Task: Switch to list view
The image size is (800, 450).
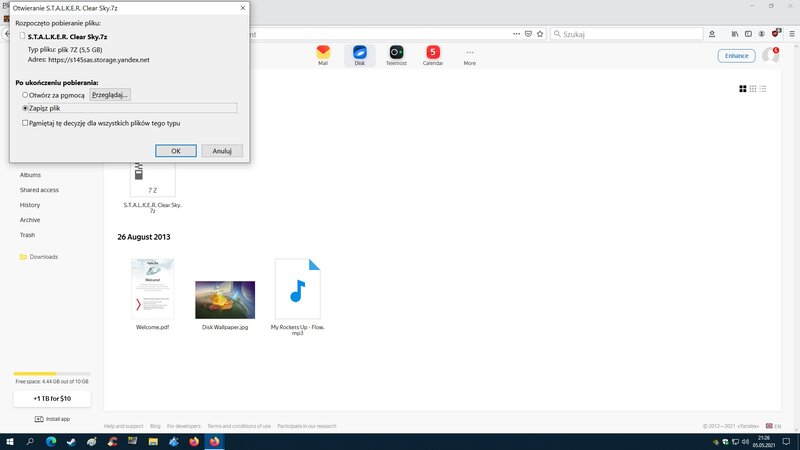Action: [x=763, y=89]
